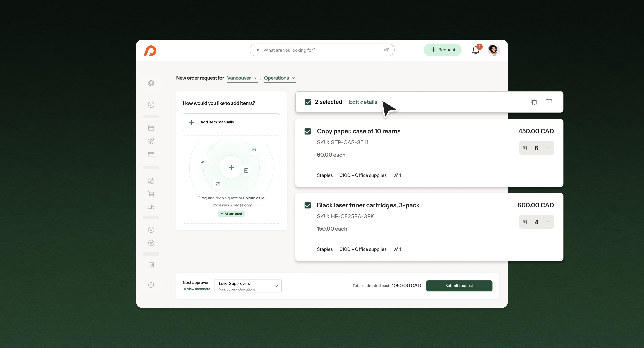Click the '600.00 CAD' price

coord(535,205)
